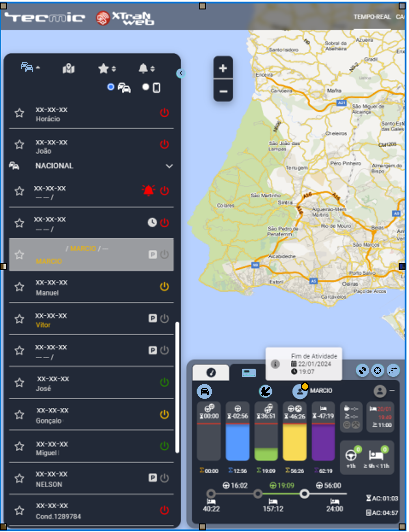The width and height of the screenshot is (409, 532).
Task: Toggle the favorites sort arrows
Action: (114, 69)
